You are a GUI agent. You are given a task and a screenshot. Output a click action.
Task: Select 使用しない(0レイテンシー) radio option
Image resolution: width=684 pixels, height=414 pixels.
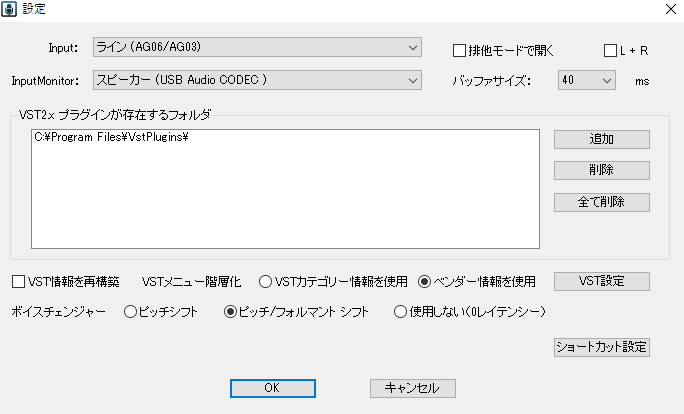click(400, 312)
